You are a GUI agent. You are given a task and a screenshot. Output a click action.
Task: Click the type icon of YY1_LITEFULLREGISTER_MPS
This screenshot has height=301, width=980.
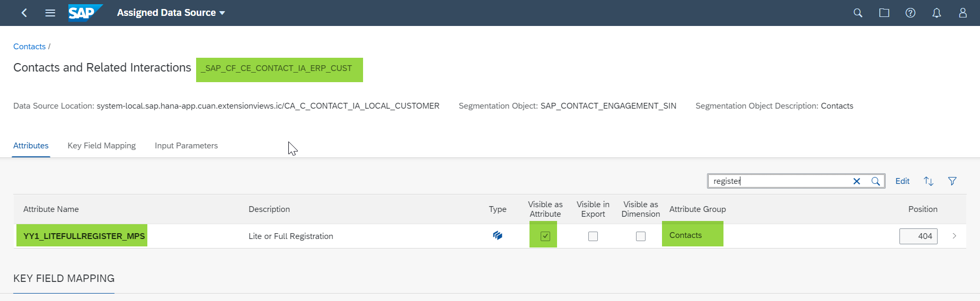[x=498, y=235]
